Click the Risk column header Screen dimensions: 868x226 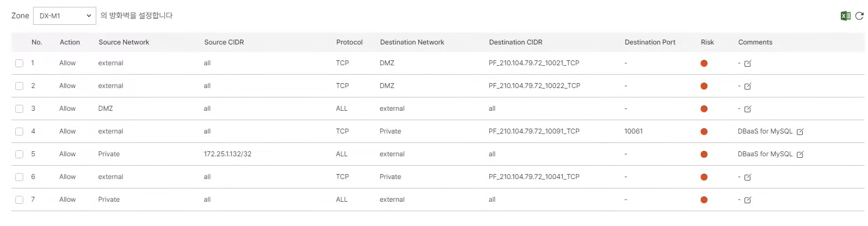tap(707, 42)
